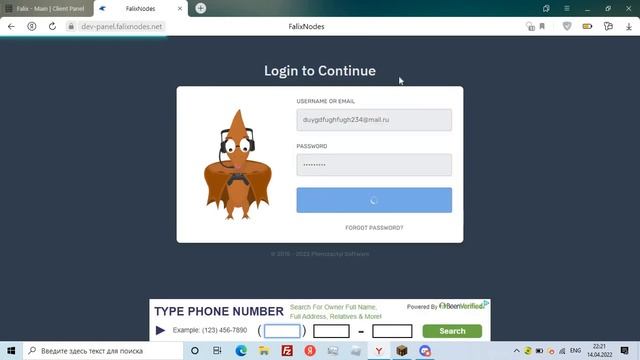The width and height of the screenshot is (640, 360).
Task: Click the battery saver icon in toolbar
Action: [587, 27]
